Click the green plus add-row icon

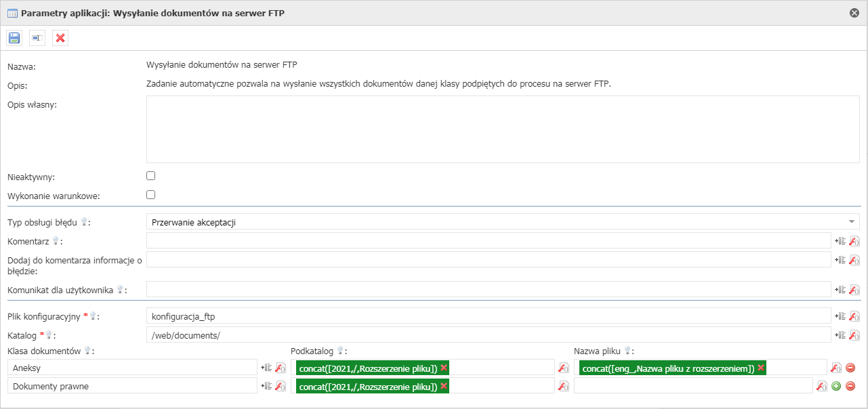(x=836, y=386)
